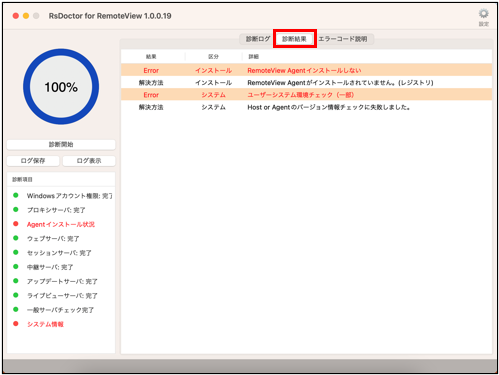Viewport: 499px width, 375px height.
Task: Select ウェブサーバ: 完了 item
Action: click(53, 239)
